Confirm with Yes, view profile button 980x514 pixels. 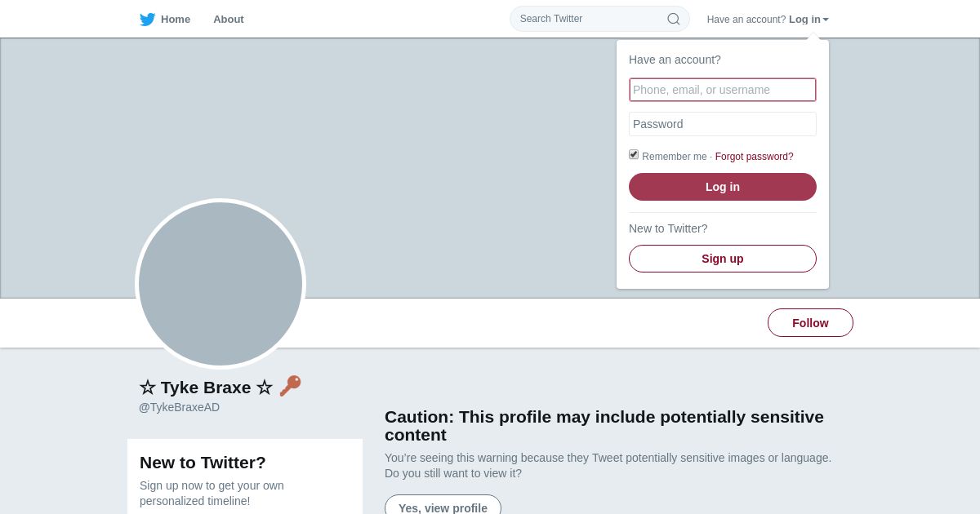(x=443, y=507)
